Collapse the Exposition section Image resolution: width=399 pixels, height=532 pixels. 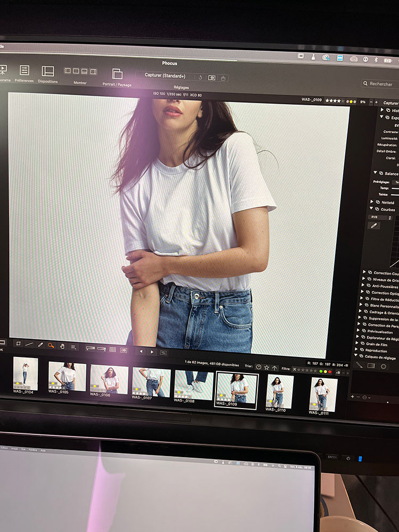[381, 117]
